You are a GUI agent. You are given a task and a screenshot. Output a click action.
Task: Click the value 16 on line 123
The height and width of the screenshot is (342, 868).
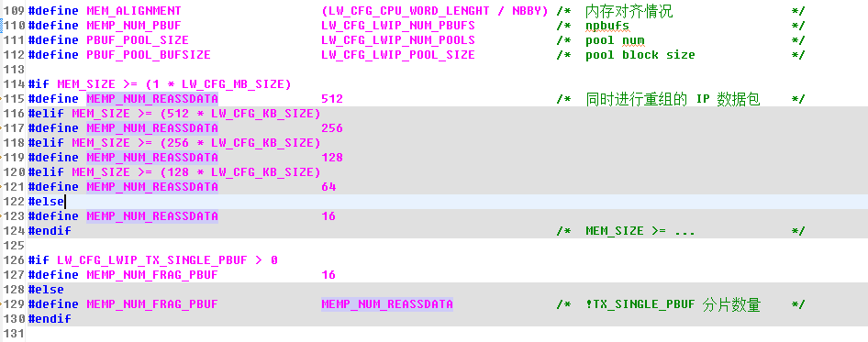(x=328, y=215)
